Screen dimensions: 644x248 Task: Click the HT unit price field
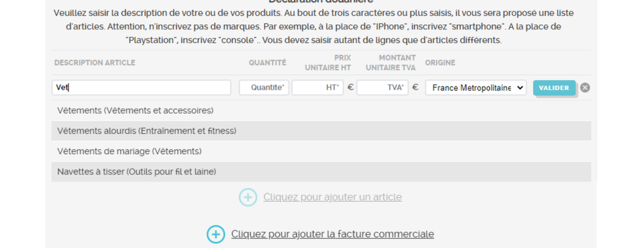click(x=317, y=87)
